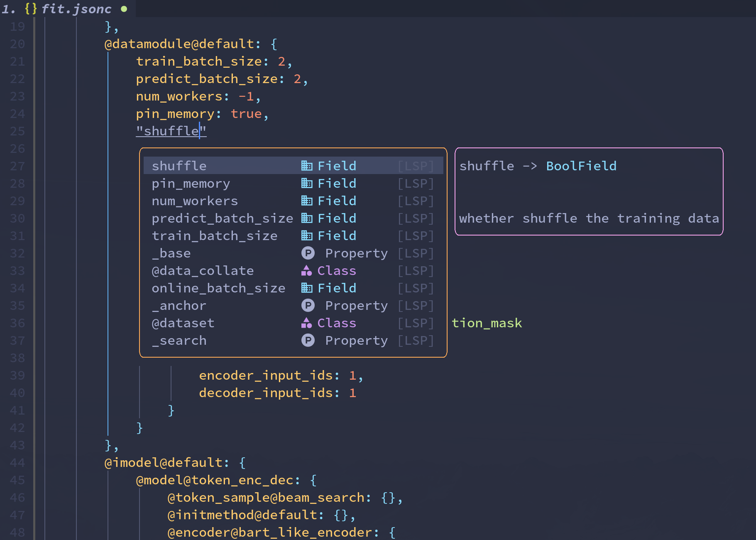The width and height of the screenshot is (756, 540).
Task: Select the online_batch_size completion entry
Action: [x=293, y=288]
